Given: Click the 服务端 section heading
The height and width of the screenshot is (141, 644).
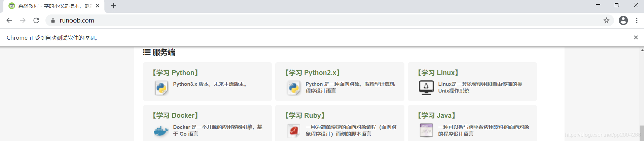Looking at the screenshot, I should [164, 52].
